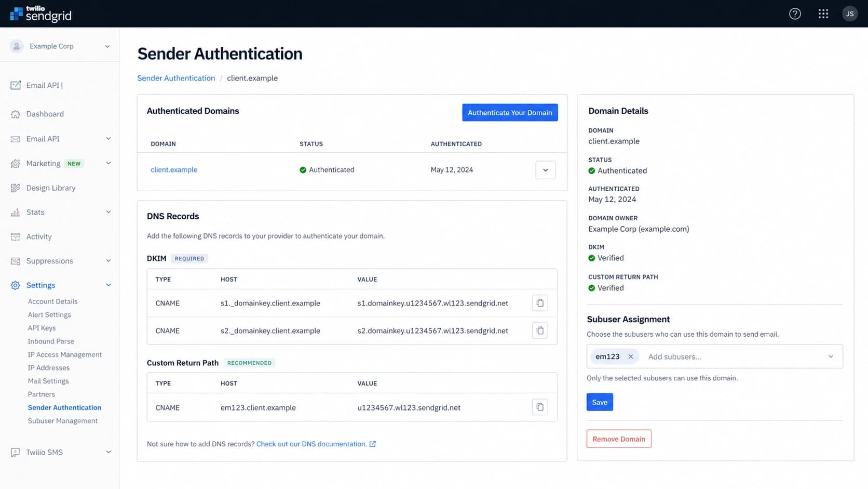Screen dimensions: 868x489
Task: Click the Stats bar chart icon
Action: (16, 213)
